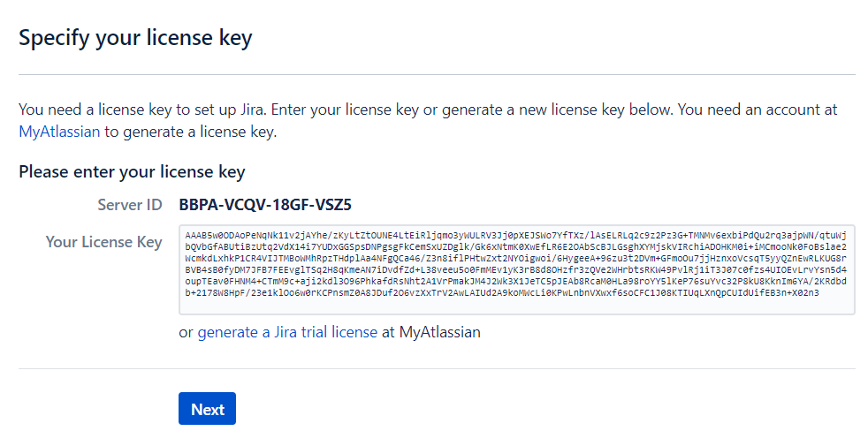Viewport: 868px width, 446px height.
Task: Click the Please enter your license key subheading
Action: 132,171
